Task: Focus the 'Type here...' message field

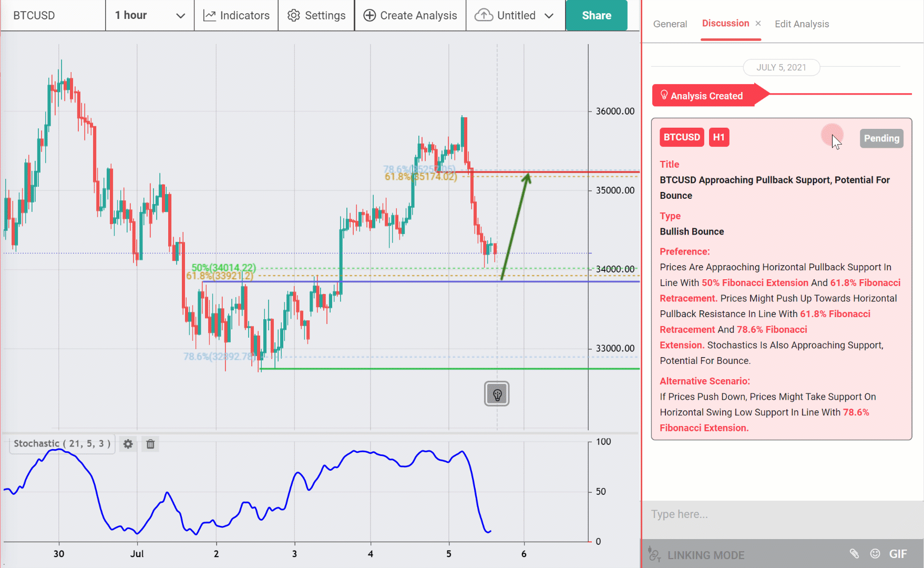Action: (782, 514)
